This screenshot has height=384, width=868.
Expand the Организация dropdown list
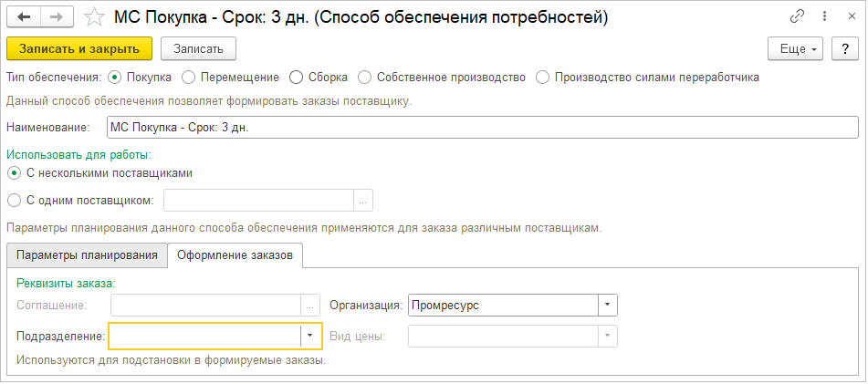[608, 306]
